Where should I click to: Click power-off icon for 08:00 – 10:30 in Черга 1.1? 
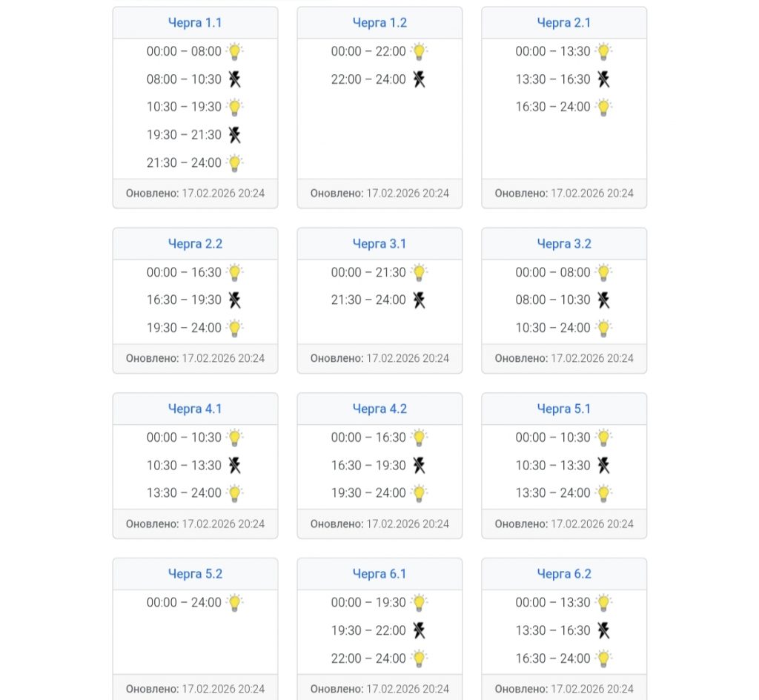point(235,79)
